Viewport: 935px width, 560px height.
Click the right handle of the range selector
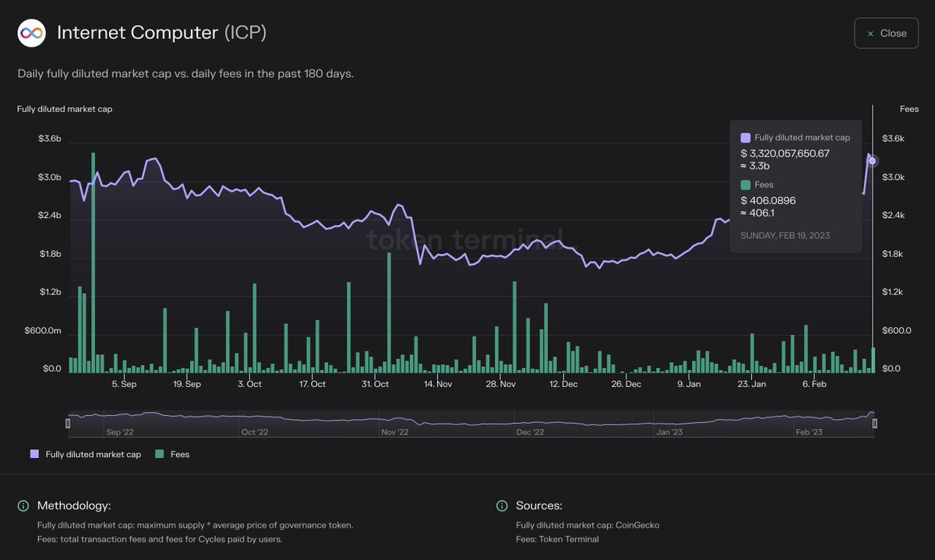coord(874,423)
